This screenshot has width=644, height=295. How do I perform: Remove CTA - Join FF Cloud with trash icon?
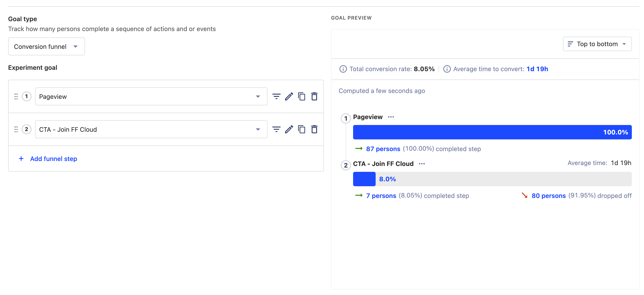pyautogui.click(x=314, y=129)
